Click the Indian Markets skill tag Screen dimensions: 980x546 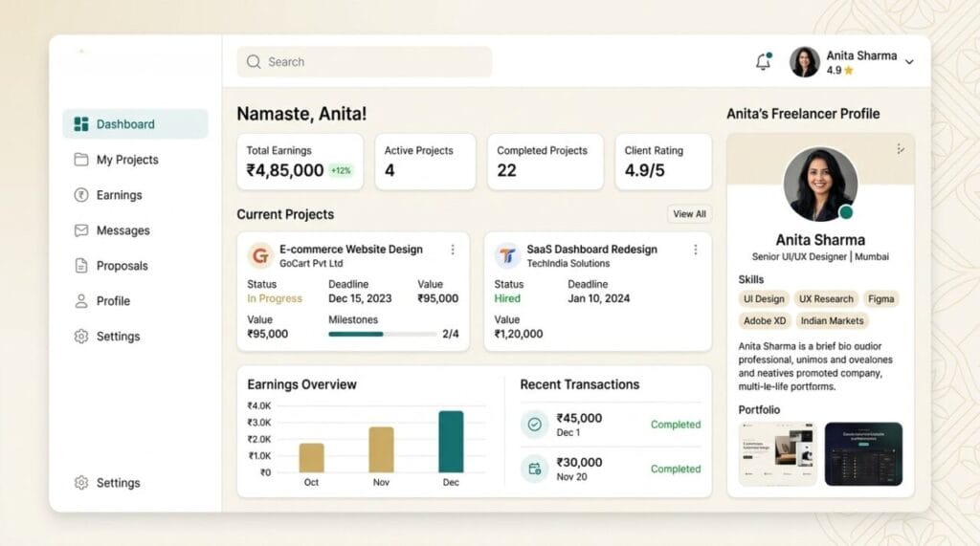(x=832, y=320)
